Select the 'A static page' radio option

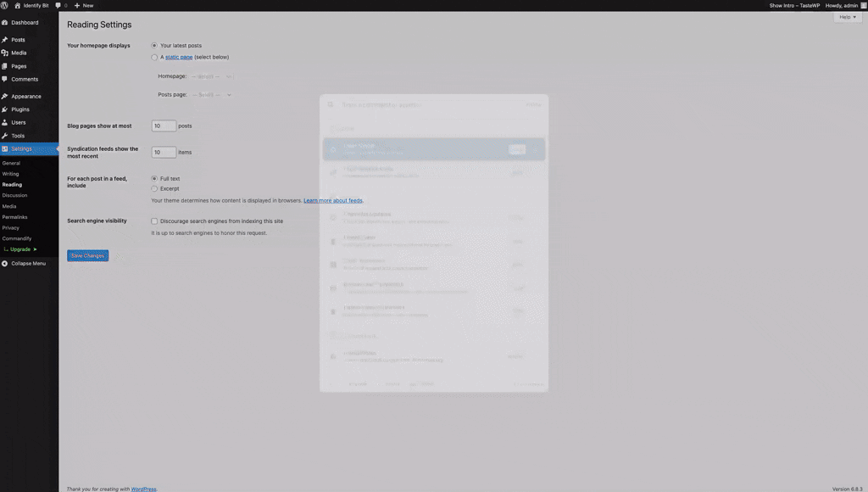tap(154, 58)
